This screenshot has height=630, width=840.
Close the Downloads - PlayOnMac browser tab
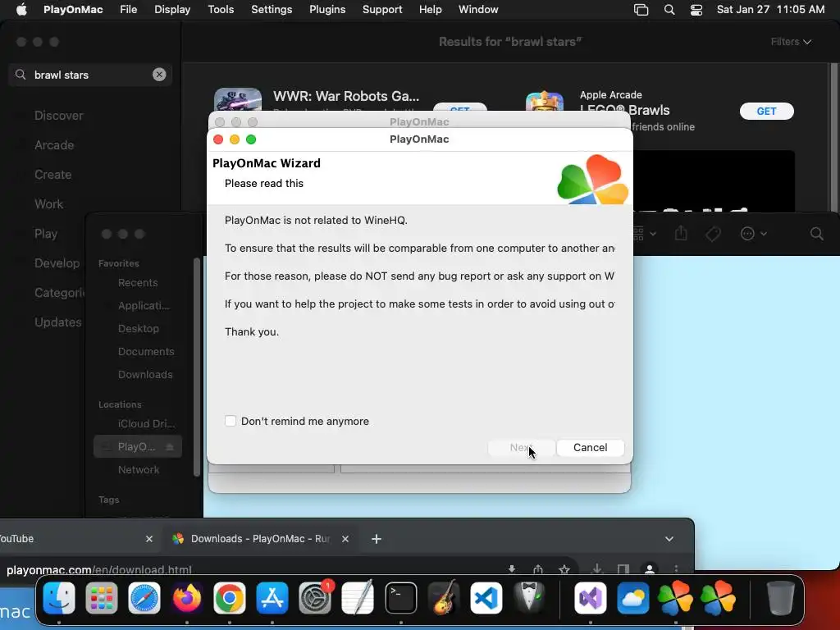345,539
